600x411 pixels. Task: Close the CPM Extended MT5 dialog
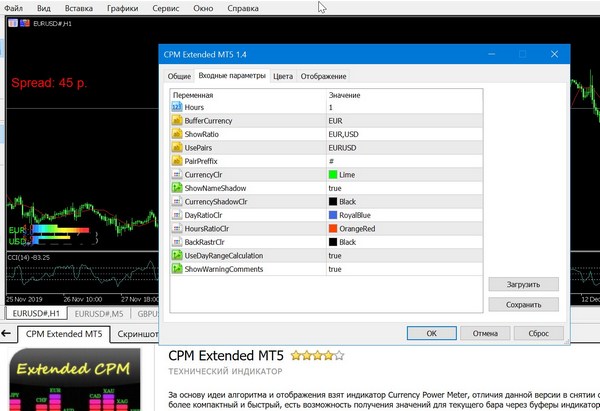(554, 54)
